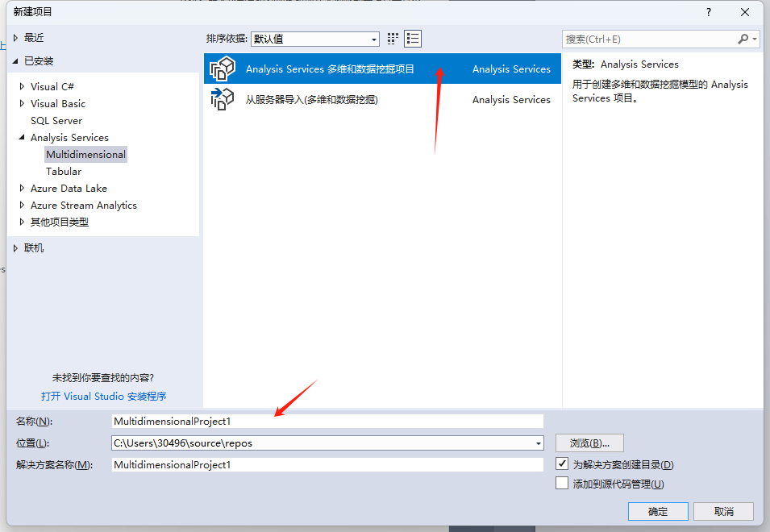The width and height of the screenshot is (770, 532).
Task: Select Visual Basic label in tree
Action: [x=58, y=103]
